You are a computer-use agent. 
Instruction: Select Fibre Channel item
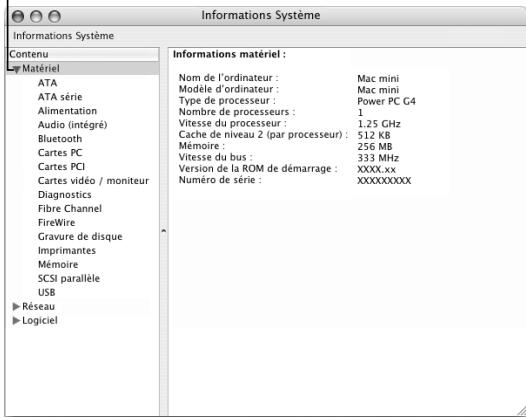[70, 209]
